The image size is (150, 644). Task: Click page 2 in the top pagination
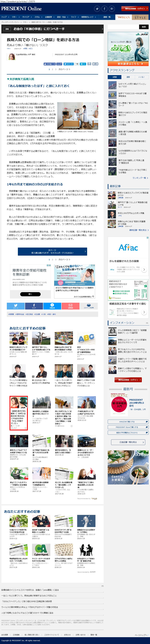click(52, 69)
